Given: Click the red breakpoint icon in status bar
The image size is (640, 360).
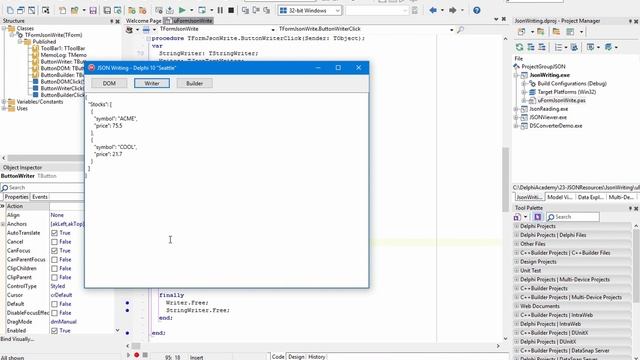Looking at the screenshot, I should 136,356.
